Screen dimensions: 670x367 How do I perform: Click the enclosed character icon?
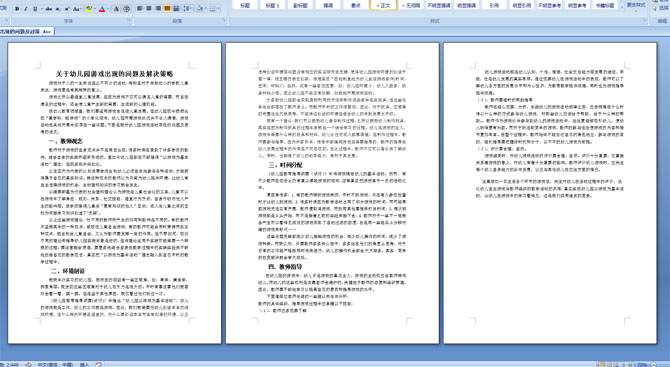[127, 9]
